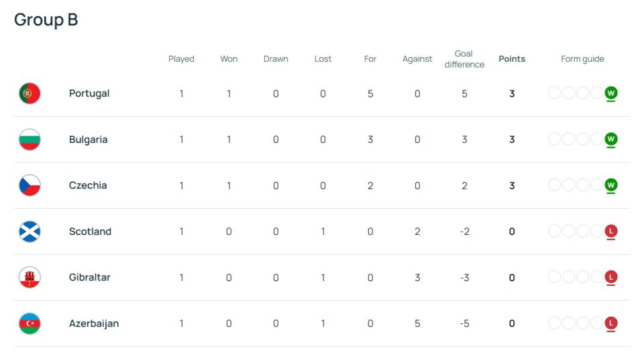Open Scotland's red L form badge
The image size is (644, 359).
(x=610, y=231)
